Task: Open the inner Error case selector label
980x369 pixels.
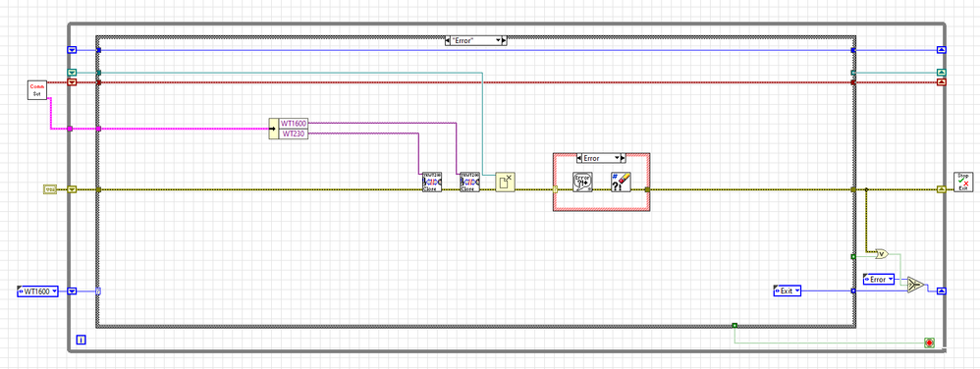Action: [x=601, y=158]
